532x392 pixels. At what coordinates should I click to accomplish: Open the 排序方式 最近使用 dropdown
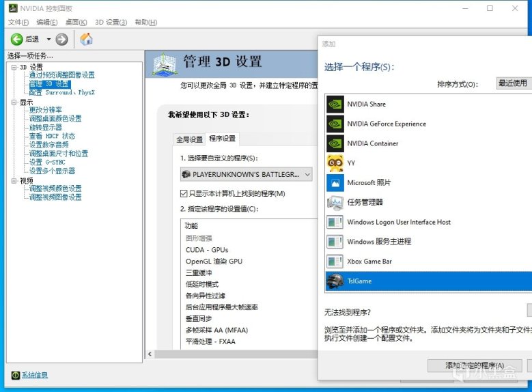(514, 83)
